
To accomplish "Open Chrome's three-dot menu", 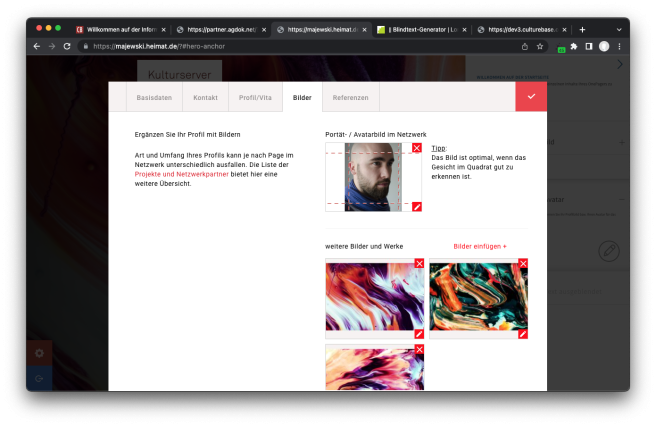I will (619, 46).
